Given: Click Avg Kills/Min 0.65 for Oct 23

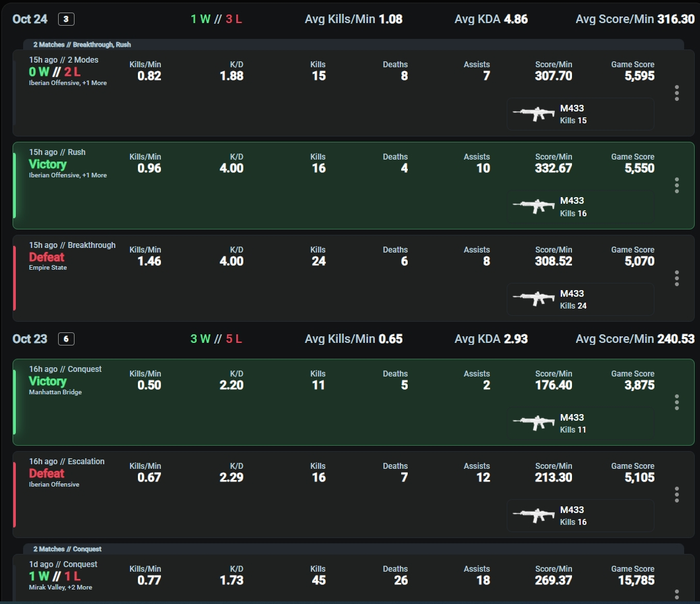Looking at the screenshot, I should pos(354,339).
